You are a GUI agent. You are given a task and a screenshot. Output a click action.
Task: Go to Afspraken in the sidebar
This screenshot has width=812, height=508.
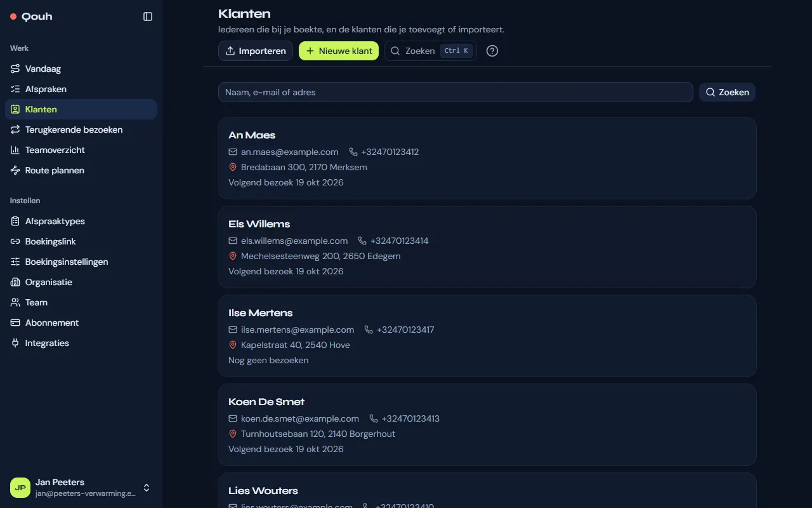point(81,89)
